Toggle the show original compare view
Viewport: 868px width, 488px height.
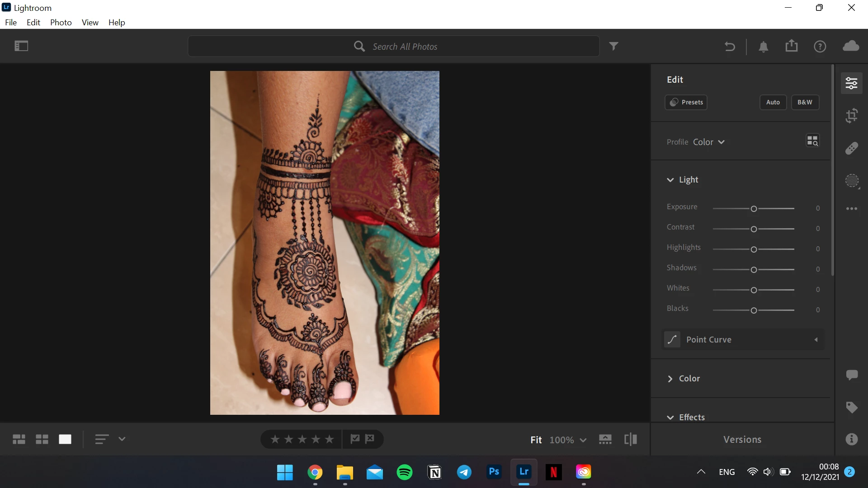point(631,439)
